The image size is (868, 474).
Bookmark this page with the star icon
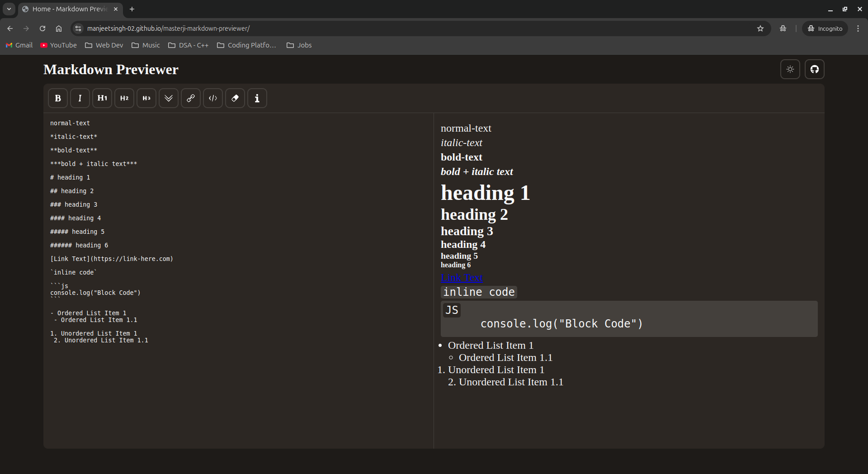[760, 28]
